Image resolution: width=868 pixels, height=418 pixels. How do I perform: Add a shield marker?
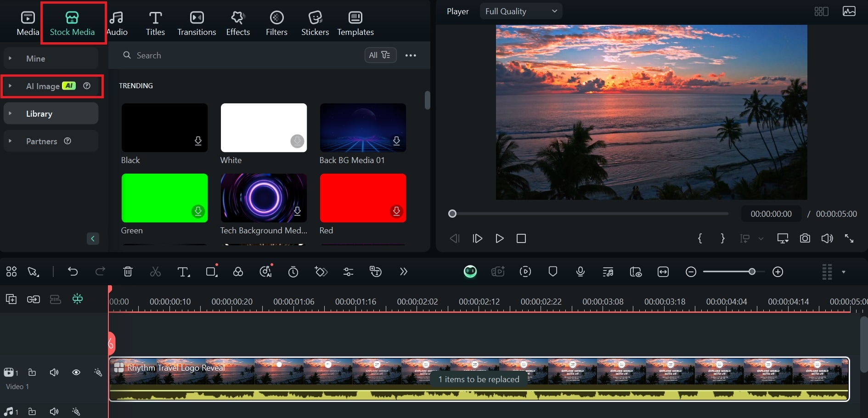(x=553, y=271)
